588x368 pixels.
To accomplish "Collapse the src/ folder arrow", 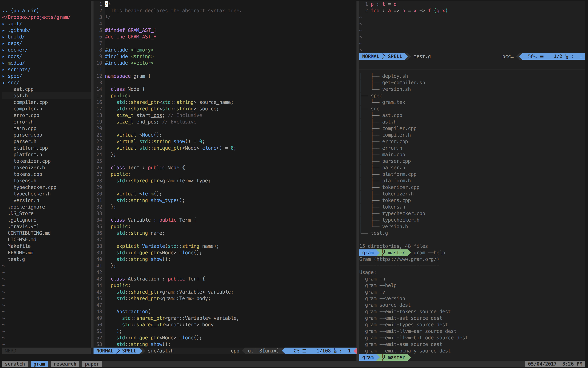I will pos(3,83).
